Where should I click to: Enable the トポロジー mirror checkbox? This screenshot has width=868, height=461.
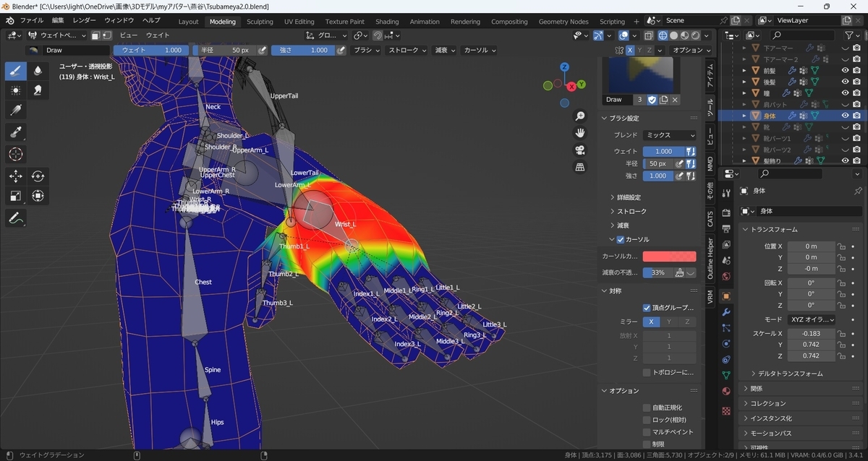click(x=647, y=373)
